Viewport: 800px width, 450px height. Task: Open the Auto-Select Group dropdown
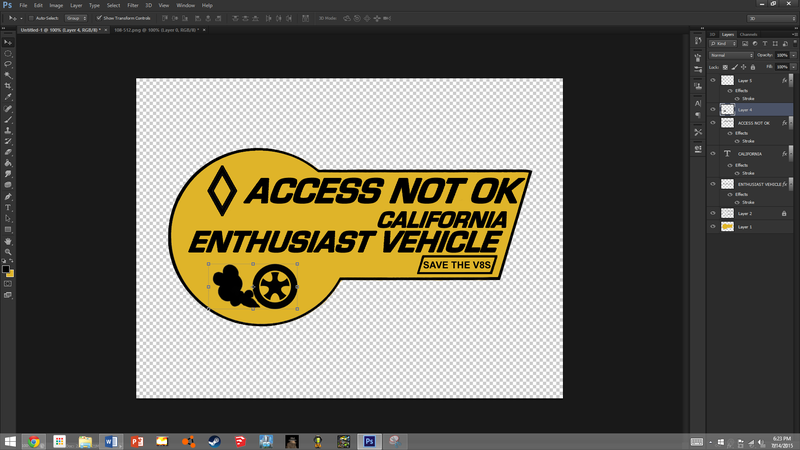point(76,18)
